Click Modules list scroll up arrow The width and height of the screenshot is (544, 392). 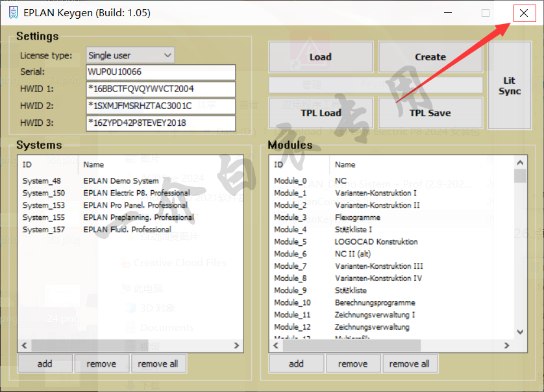click(x=520, y=162)
